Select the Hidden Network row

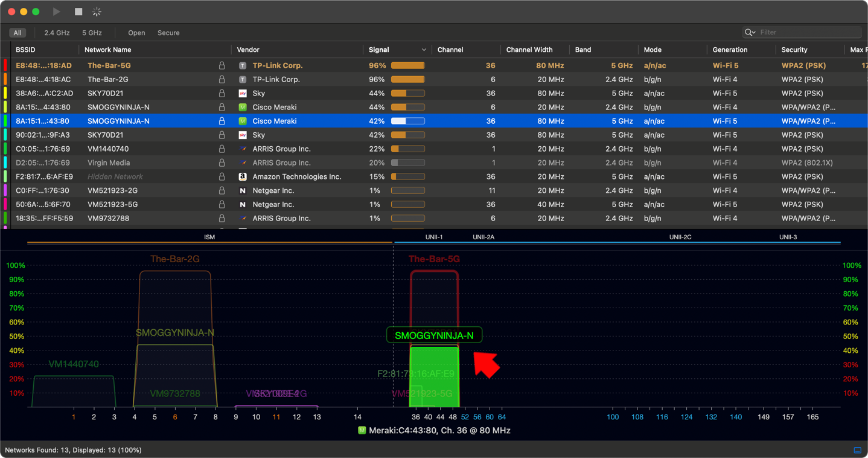[x=434, y=176]
